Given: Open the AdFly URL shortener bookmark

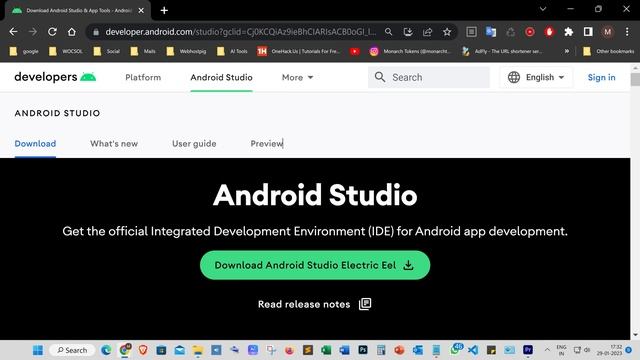Looking at the screenshot, I should tap(502, 51).
